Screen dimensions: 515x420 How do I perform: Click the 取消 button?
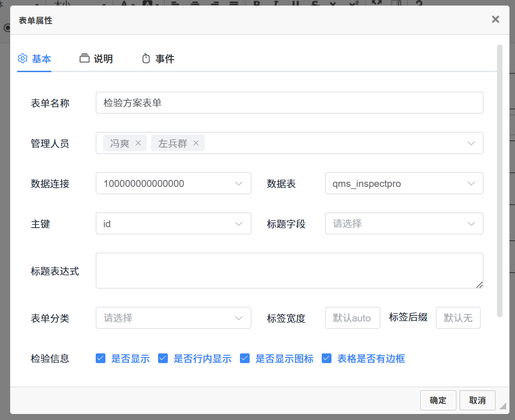point(477,401)
